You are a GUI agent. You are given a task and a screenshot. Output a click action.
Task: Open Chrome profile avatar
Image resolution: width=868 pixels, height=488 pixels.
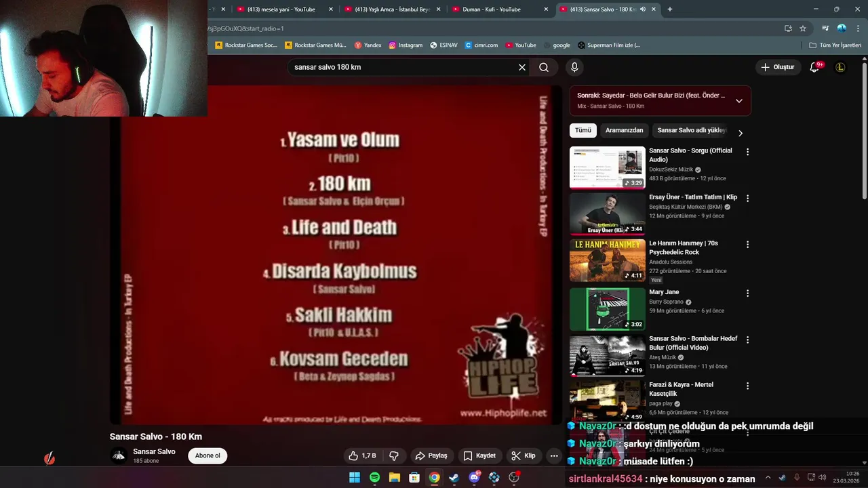tap(842, 28)
